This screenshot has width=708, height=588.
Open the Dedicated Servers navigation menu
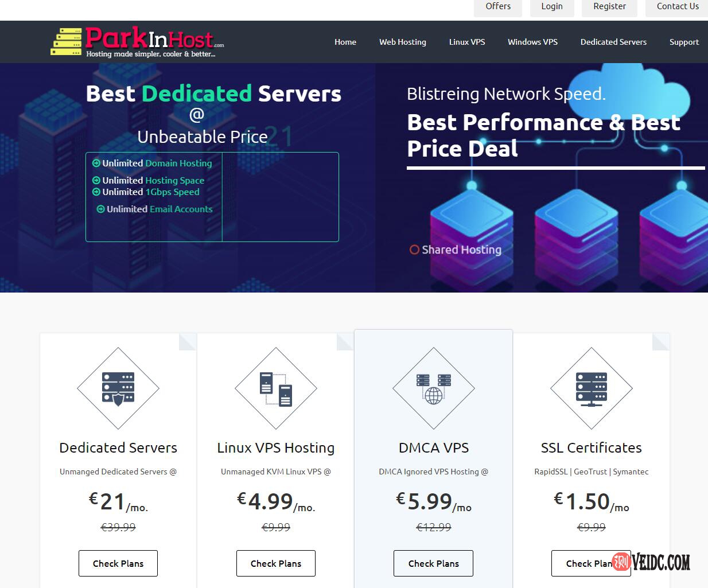(613, 42)
